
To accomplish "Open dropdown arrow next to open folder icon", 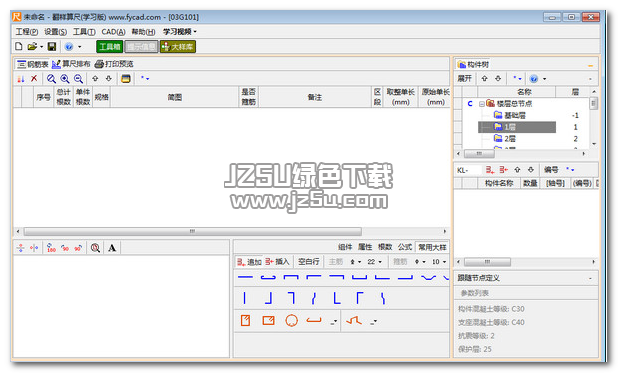I will [x=41, y=47].
